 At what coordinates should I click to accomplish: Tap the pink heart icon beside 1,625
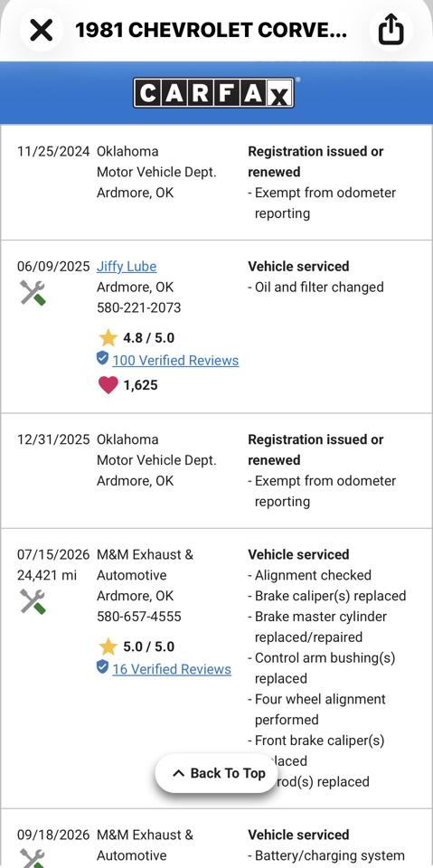[x=108, y=385]
